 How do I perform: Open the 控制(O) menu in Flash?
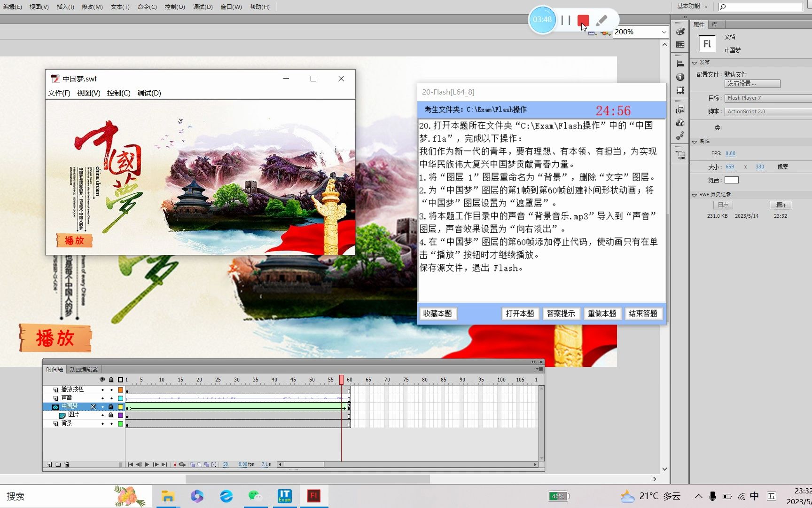click(x=175, y=7)
